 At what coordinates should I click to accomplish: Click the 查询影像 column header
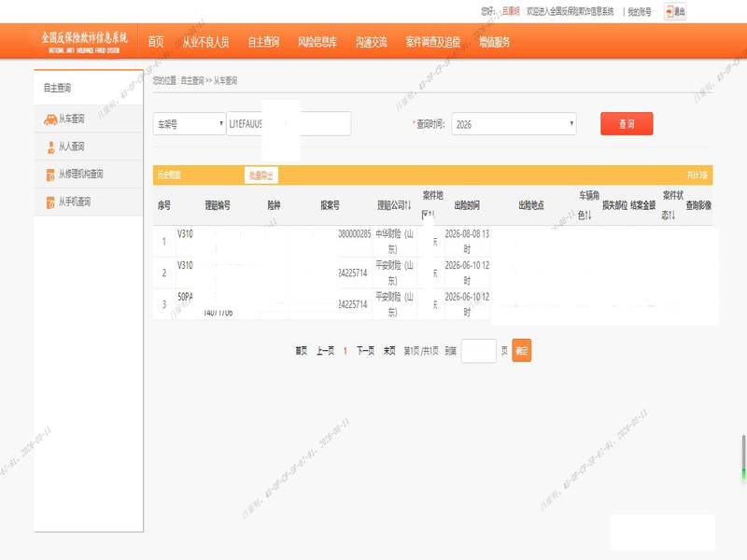(x=698, y=205)
